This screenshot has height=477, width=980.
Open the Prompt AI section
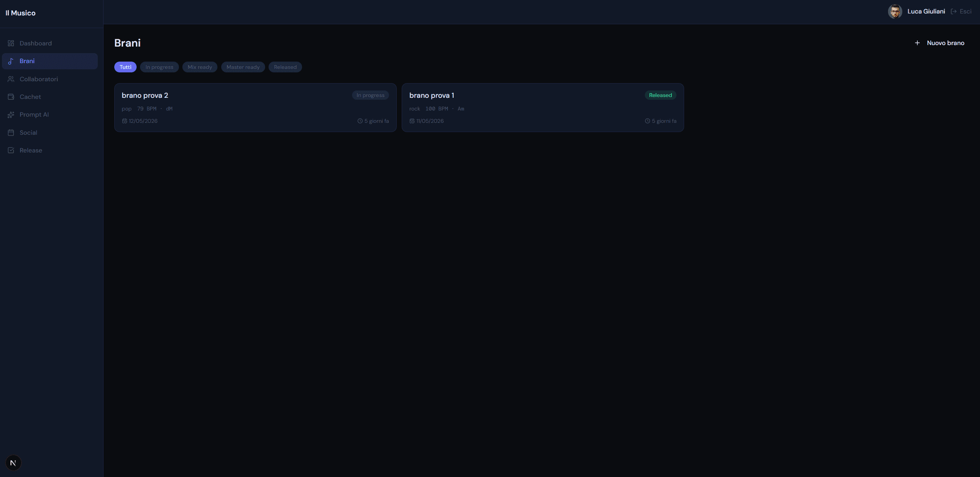[50, 115]
